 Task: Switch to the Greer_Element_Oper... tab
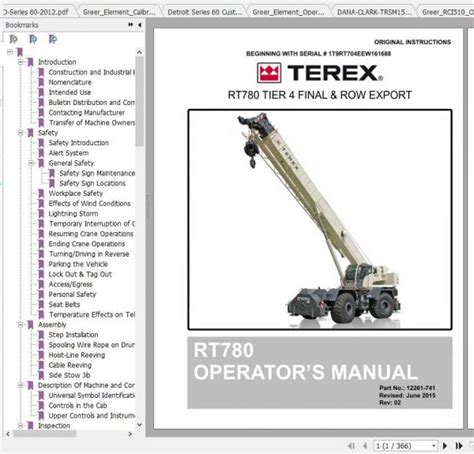click(x=288, y=12)
